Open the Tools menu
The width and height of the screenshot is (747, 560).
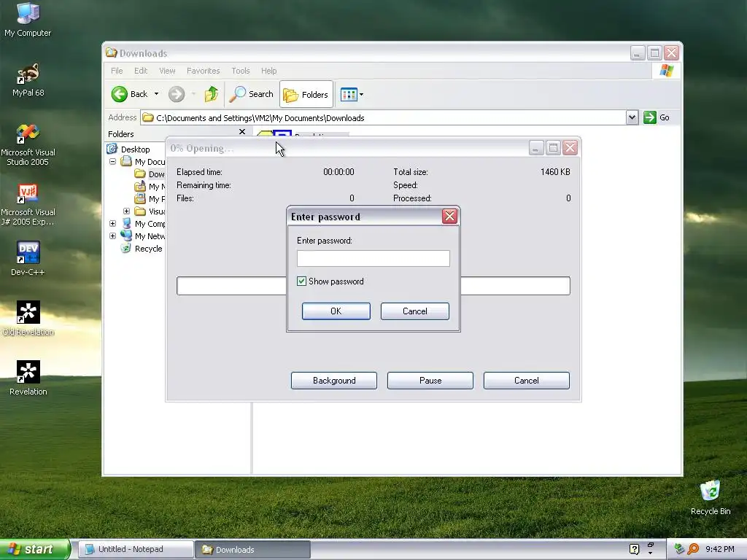click(241, 71)
